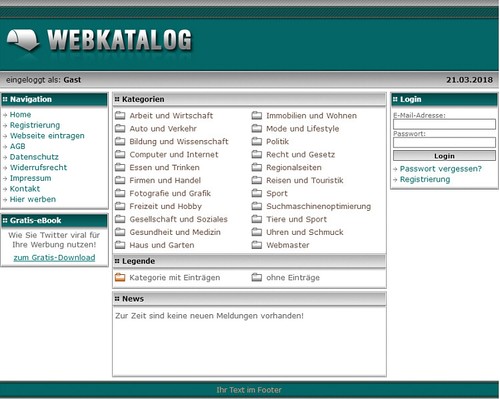This screenshot has width=500, height=399.
Task: Click folder icon beside Tiere und Sport
Action: coord(257,219)
